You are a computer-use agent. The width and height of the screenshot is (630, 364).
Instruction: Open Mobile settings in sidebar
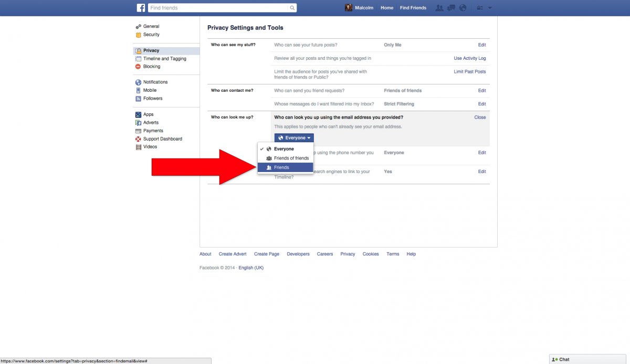[x=150, y=90]
